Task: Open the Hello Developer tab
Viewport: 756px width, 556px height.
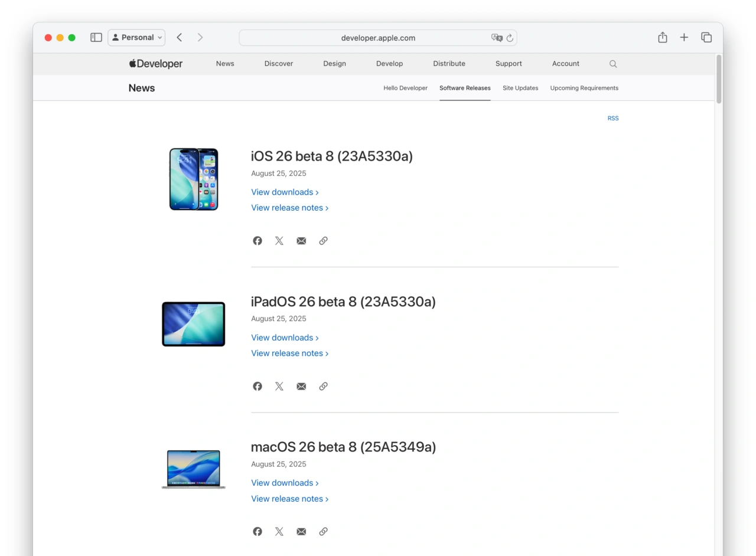Action: click(x=405, y=88)
